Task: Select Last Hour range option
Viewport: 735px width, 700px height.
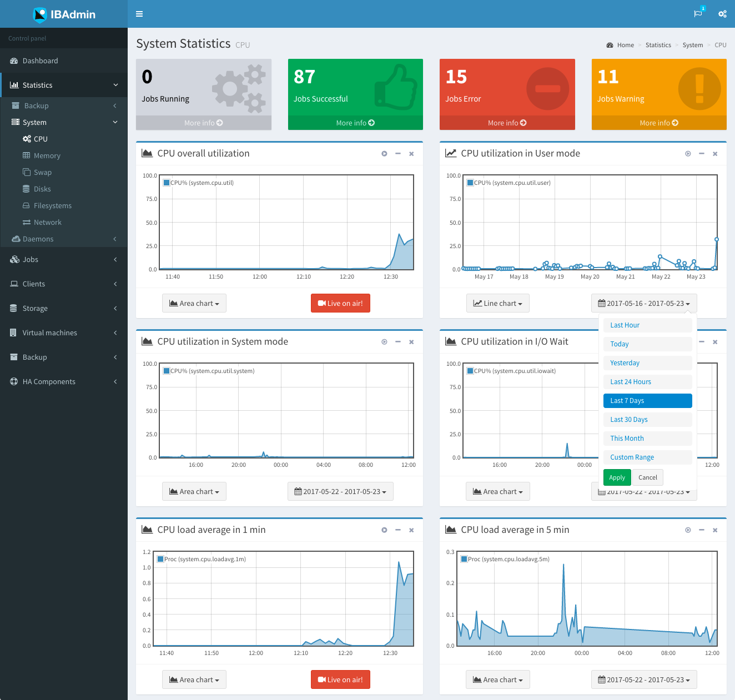Action: [648, 325]
